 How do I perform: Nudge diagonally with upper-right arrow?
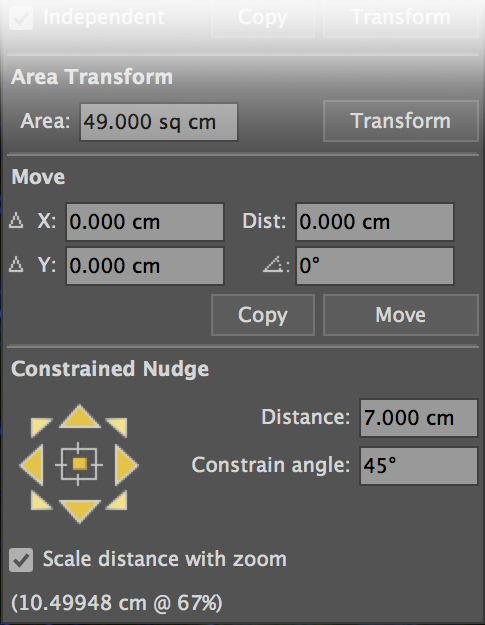tap(116, 427)
